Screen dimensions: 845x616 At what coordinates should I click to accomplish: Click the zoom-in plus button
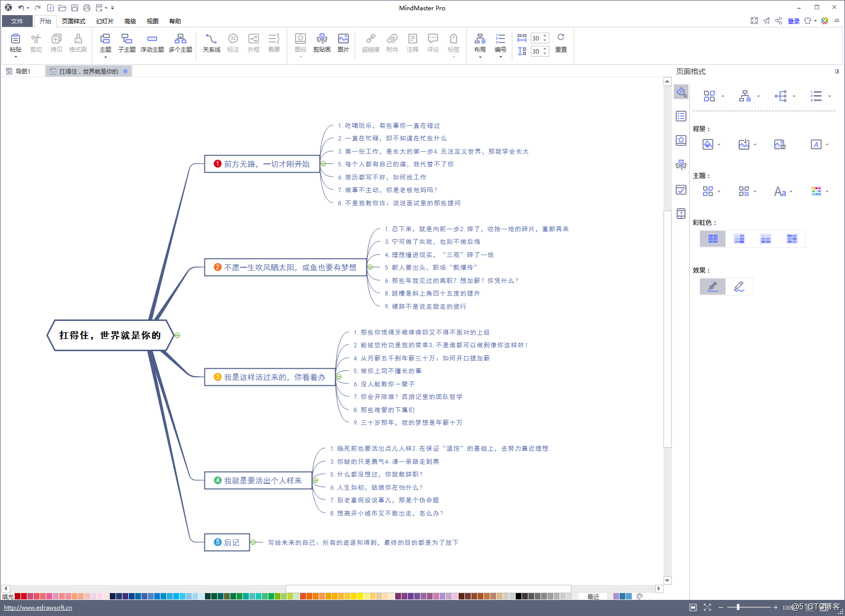tap(775, 607)
